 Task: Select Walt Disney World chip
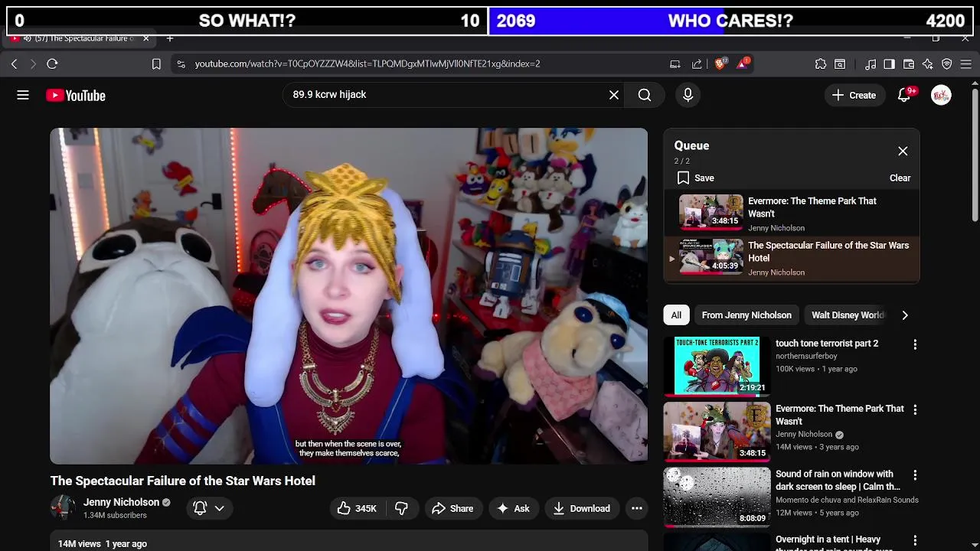click(848, 315)
